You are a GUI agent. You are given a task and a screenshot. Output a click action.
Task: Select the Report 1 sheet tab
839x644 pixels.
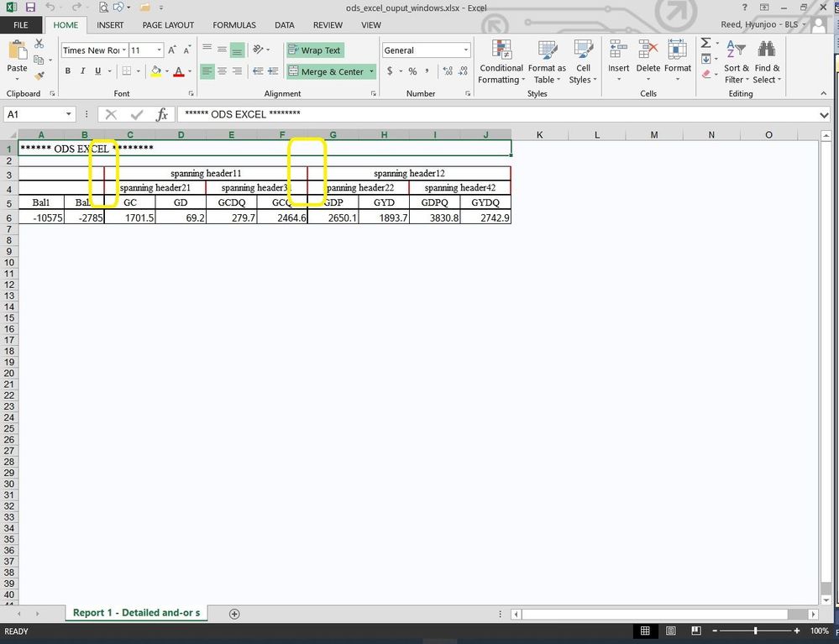(x=136, y=613)
